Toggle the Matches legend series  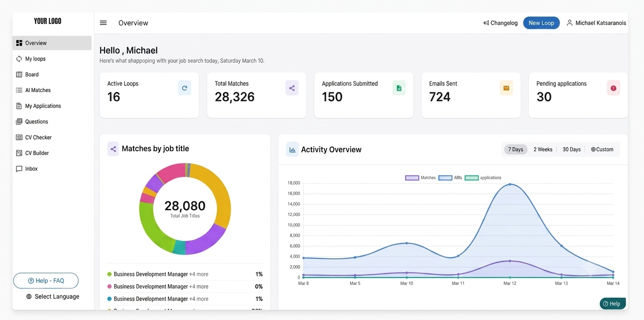(420, 178)
